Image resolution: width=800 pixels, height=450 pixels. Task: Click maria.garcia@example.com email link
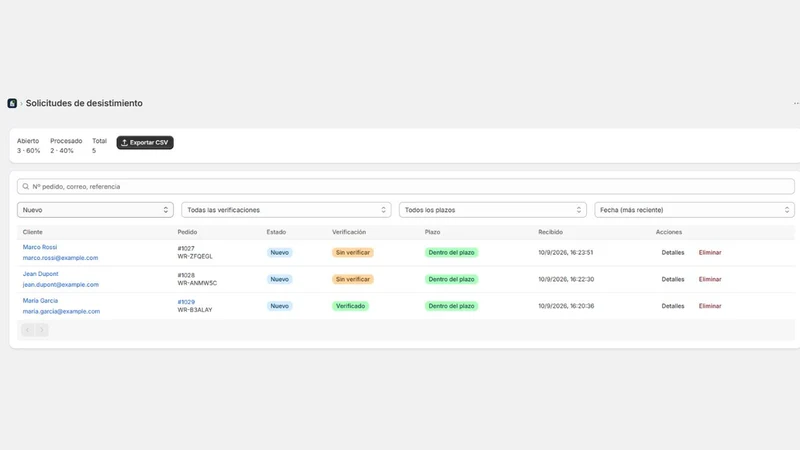pos(61,311)
